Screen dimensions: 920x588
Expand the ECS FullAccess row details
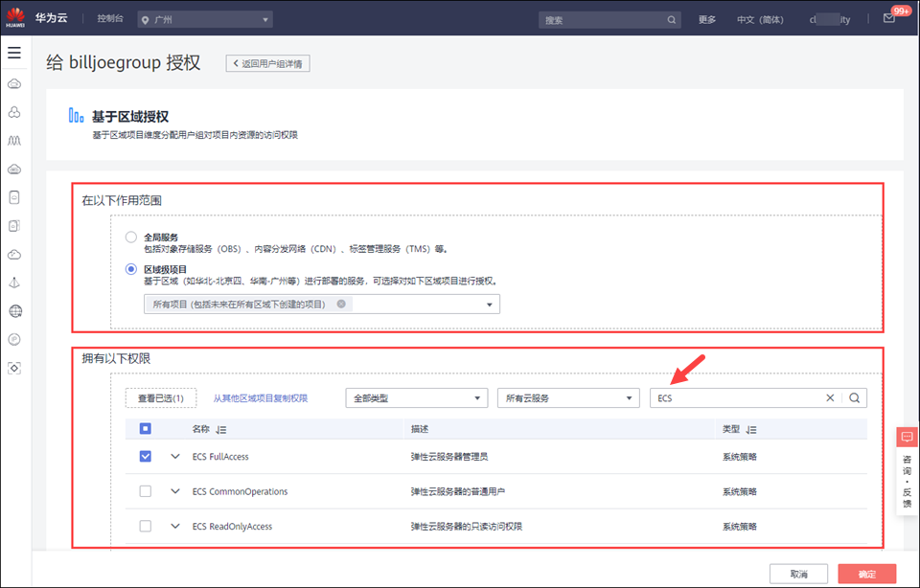click(174, 457)
